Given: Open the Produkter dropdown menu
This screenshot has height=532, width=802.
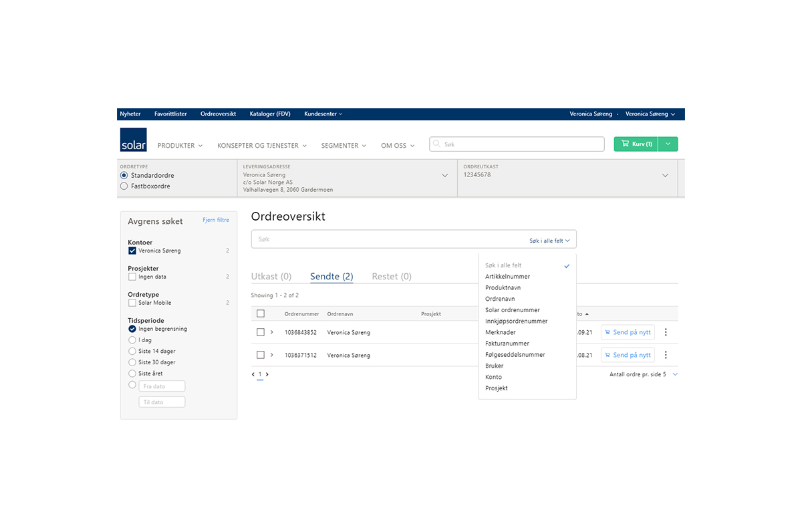Looking at the screenshot, I should (x=179, y=146).
